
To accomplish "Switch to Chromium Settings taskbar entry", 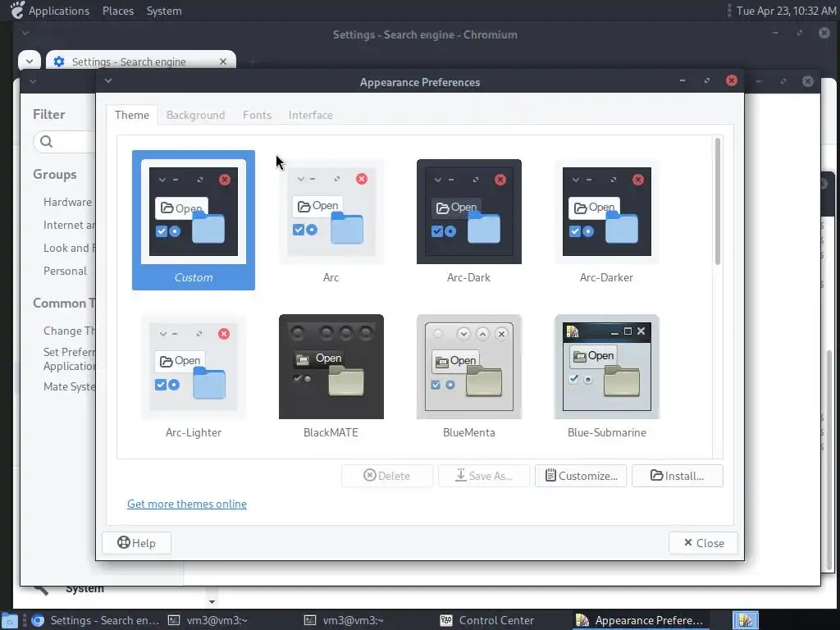I will point(96,620).
